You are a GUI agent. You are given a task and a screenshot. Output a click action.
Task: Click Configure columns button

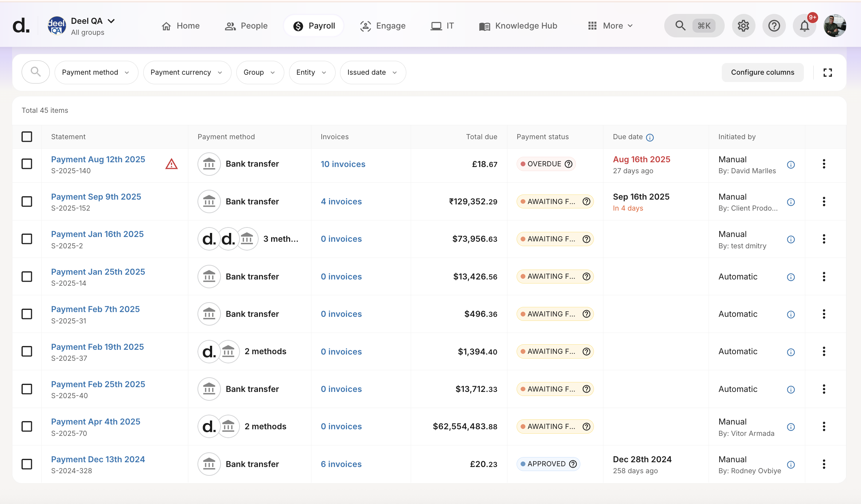(x=762, y=73)
